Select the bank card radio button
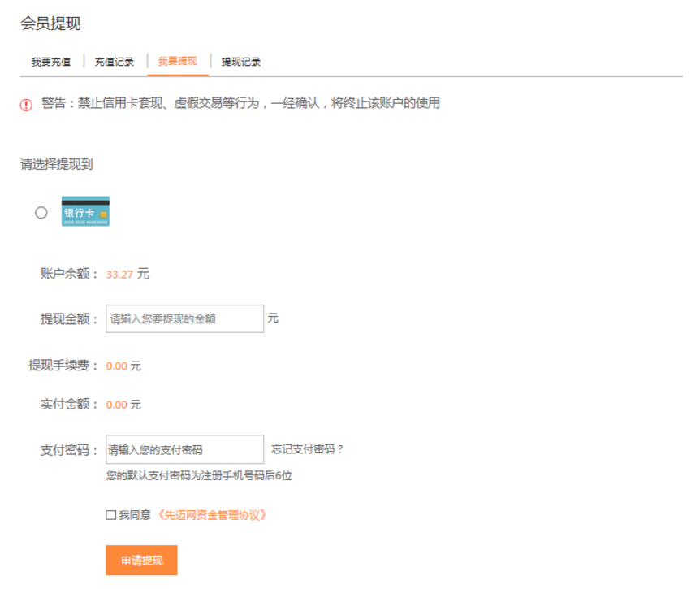The height and width of the screenshot is (589, 700). tap(41, 212)
